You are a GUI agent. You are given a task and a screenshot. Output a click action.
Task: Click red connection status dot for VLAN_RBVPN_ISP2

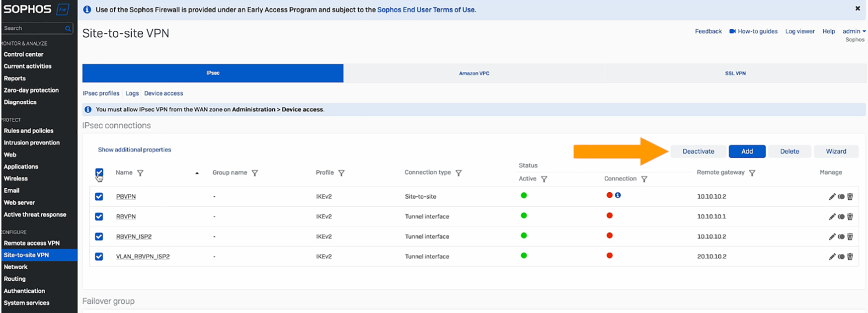tap(610, 255)
